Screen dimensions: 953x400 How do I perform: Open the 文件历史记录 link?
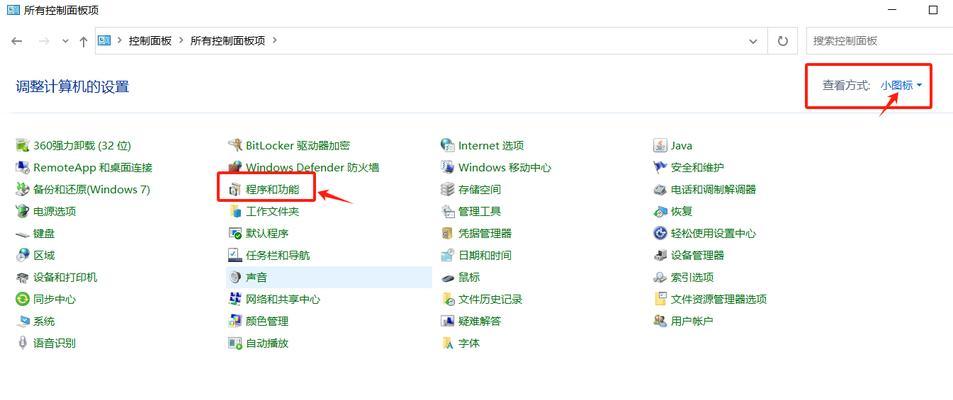click(x=490, y=299)
